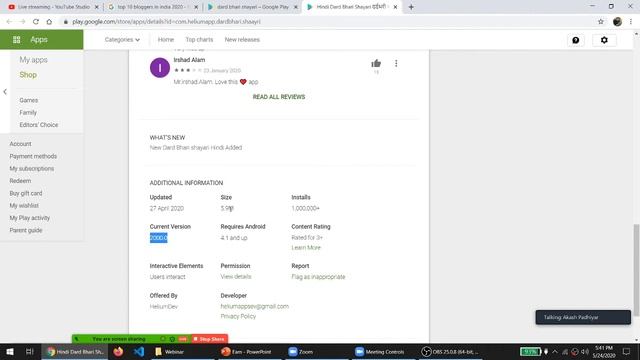Click the address bar URL
This screenshot has width=640, height=360.
pyautogui.click(x=166, y=22)
